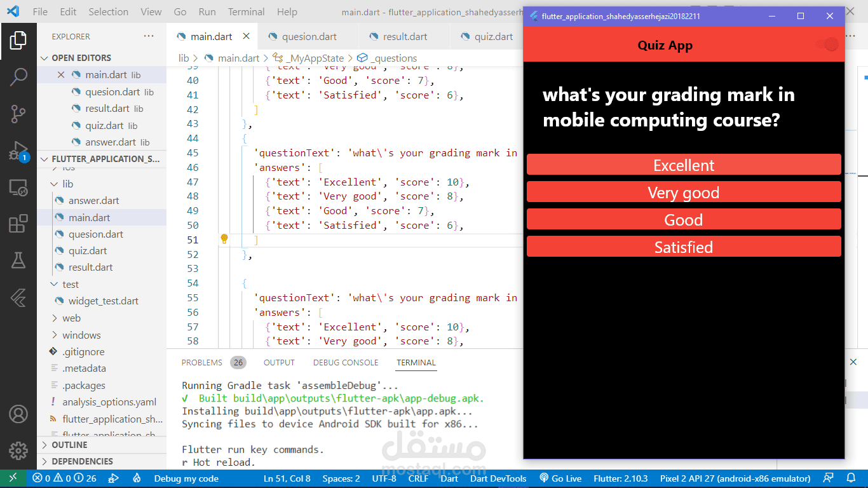Open Remote Explorer icon in activity bar
This screenshot has height=488, width=868.
[x=18, y=188]
